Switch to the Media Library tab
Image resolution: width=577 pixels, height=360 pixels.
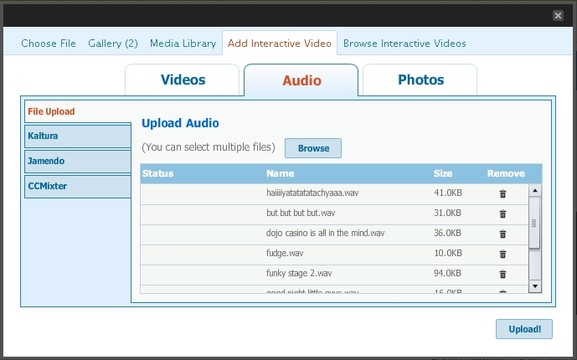pos(183,43)
